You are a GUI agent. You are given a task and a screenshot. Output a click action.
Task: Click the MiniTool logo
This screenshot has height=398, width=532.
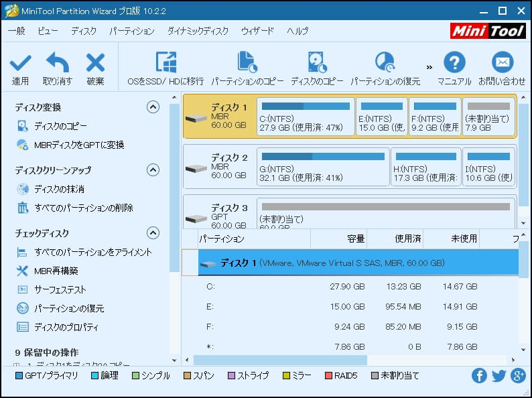tap(488, 31)
